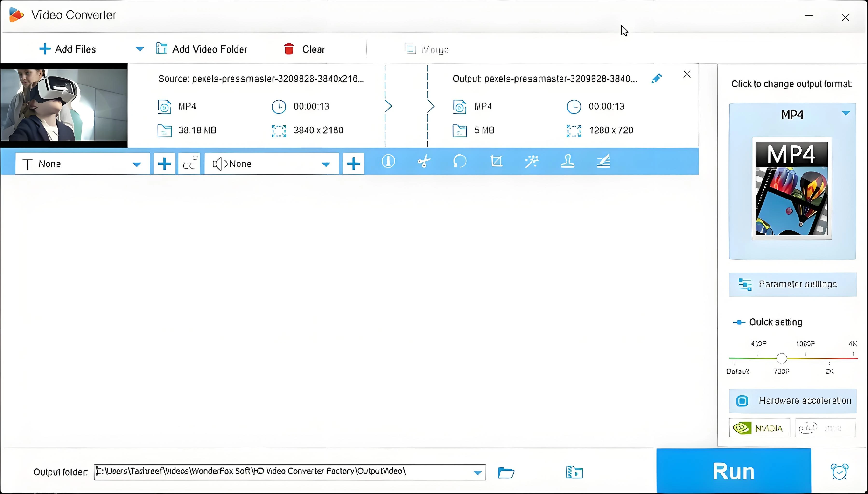
Task: Set quick setting to Default
Action: 738,371
